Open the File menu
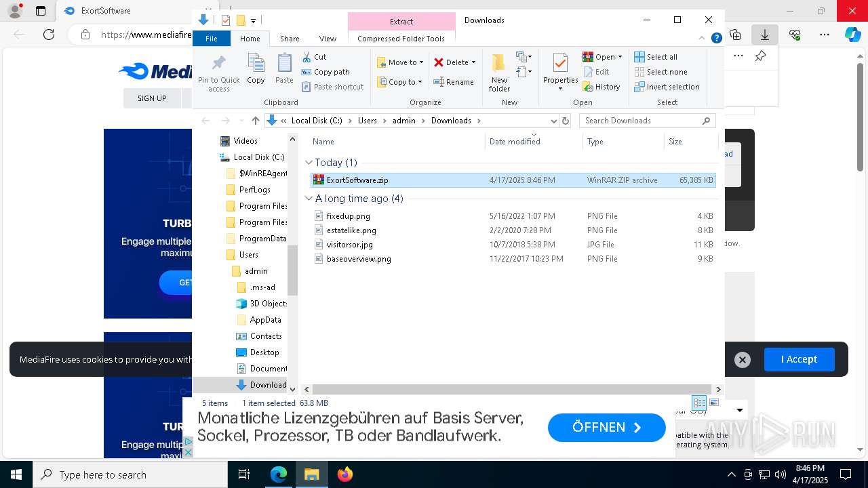Screen dimensions: 868x488 [212, 39]
